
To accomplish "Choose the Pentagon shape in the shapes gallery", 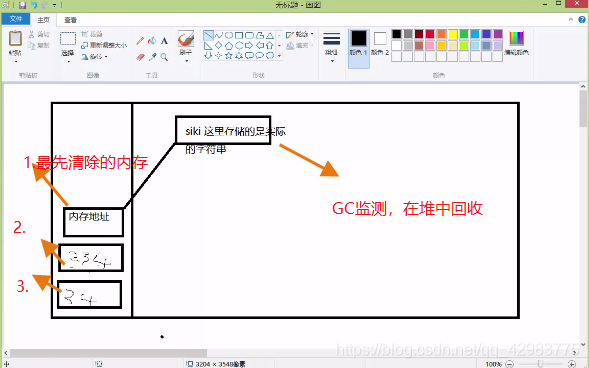I will tap(229, 45).
